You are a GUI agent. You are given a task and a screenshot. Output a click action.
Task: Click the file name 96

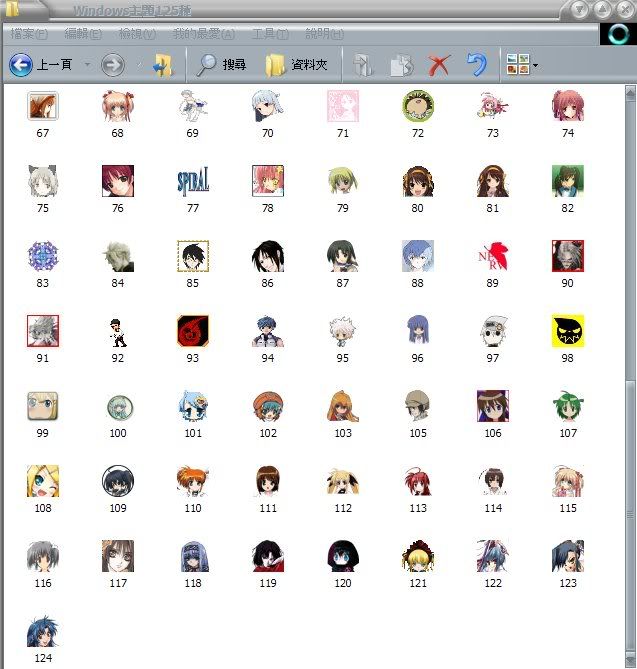[x=418, y=358]
